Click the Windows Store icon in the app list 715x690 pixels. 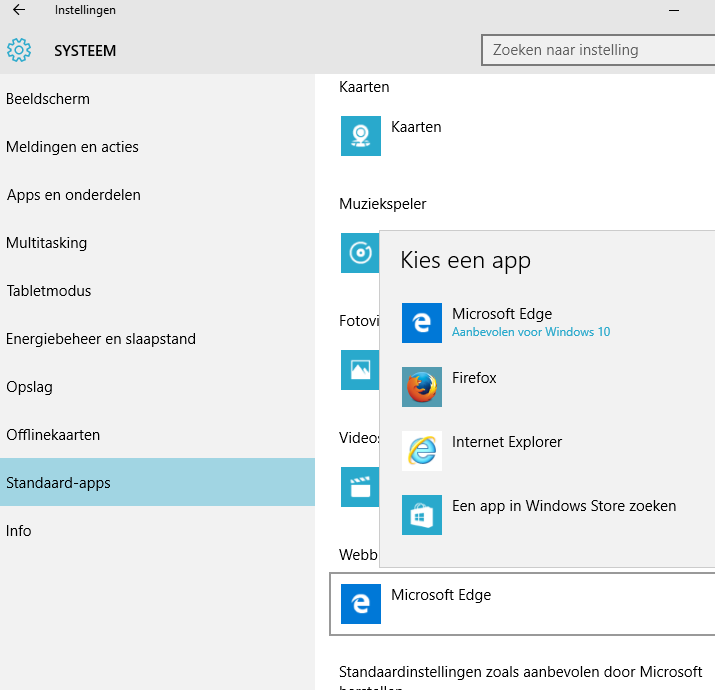click(421, 515)
